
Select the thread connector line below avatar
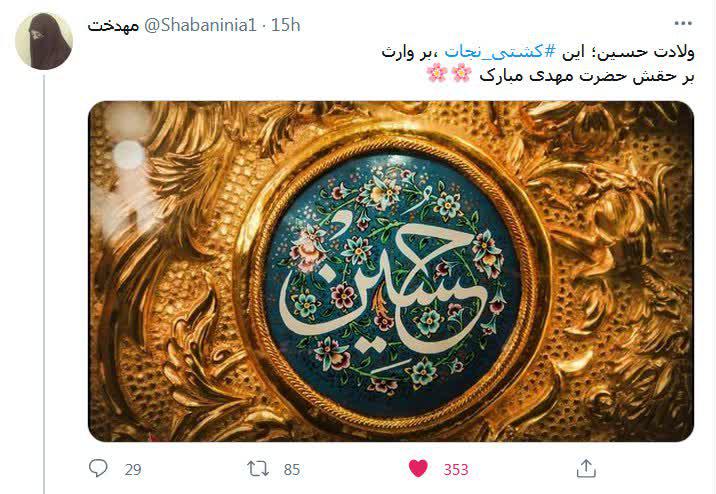[44, 284]
